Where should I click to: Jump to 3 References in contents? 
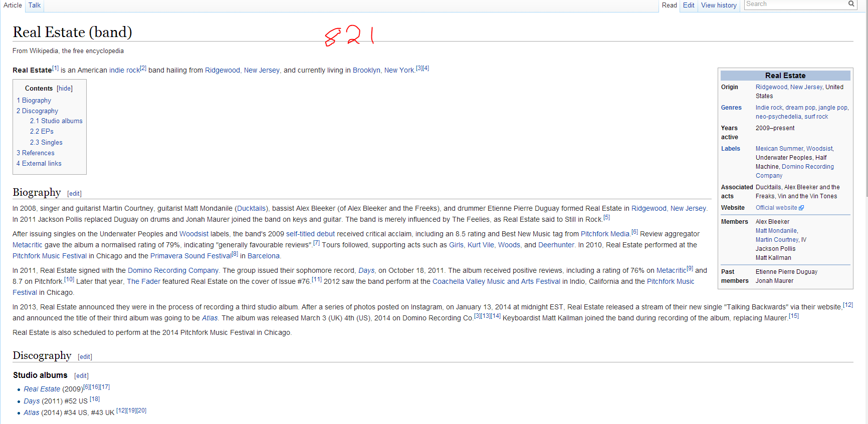pos(36,153)
